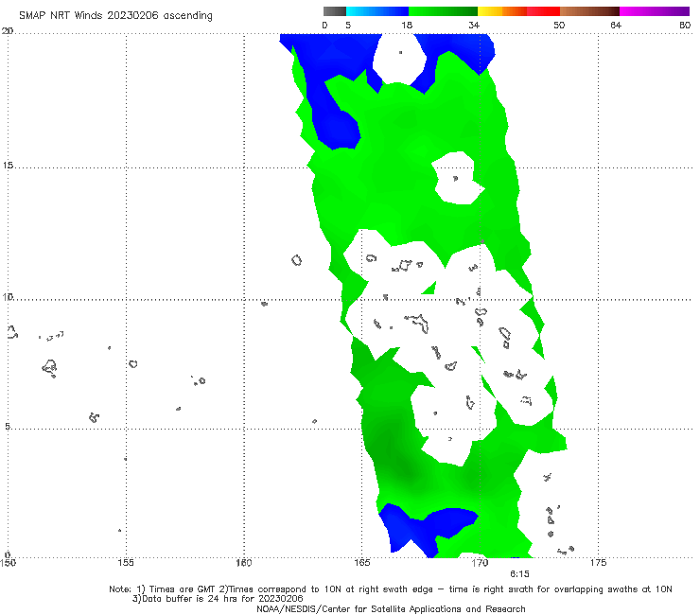This screenshot has height=615, width=700.
Task: Click the longitude axis label '165'
Action: pos(361,562)
